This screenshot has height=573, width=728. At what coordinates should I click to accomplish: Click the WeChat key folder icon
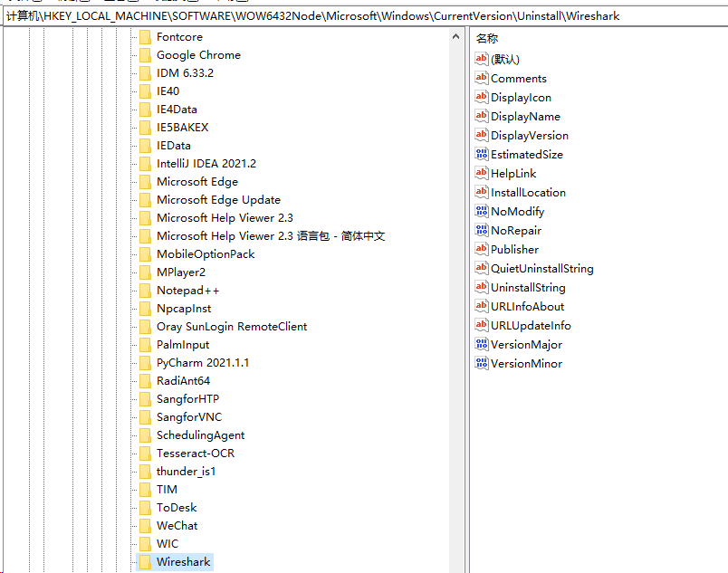click(x=145, y=526)
